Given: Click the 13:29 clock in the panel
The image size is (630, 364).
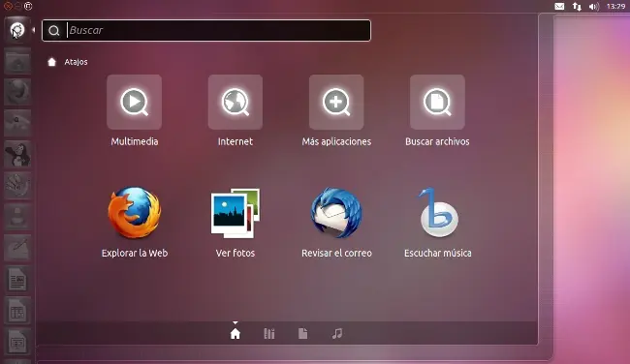Looking at the screenshot, I should (615, 7).
